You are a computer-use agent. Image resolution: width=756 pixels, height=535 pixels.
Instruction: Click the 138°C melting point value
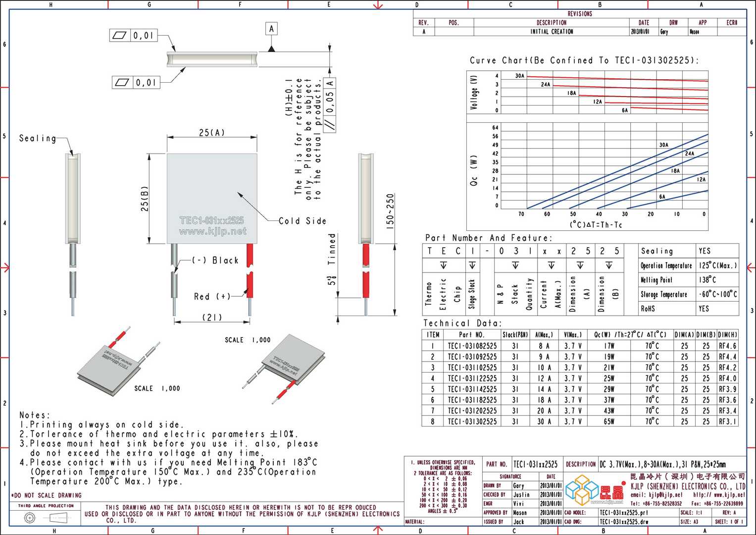tap(707, 279)
